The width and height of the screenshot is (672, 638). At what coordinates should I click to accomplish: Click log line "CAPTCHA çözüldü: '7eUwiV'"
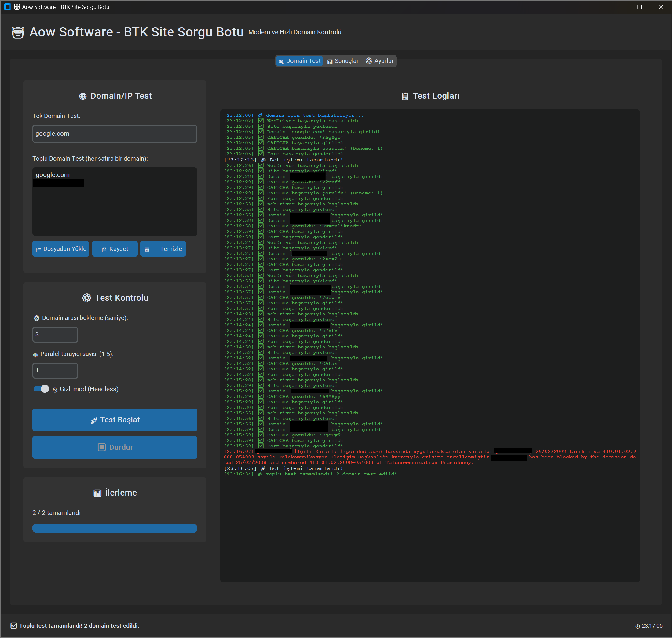(283, 298)
